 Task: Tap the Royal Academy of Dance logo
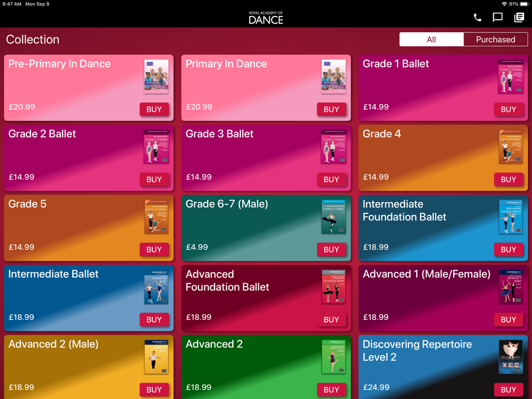click(266, 18)
